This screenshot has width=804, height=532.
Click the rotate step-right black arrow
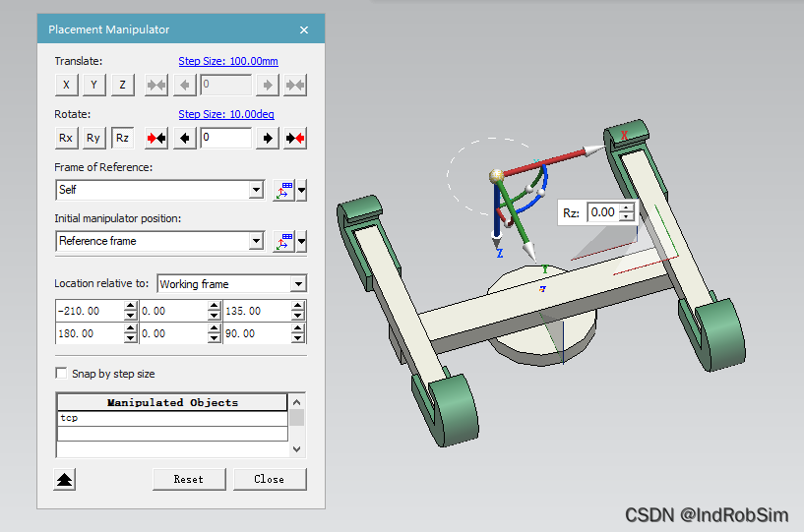click(x=267, y=138)
